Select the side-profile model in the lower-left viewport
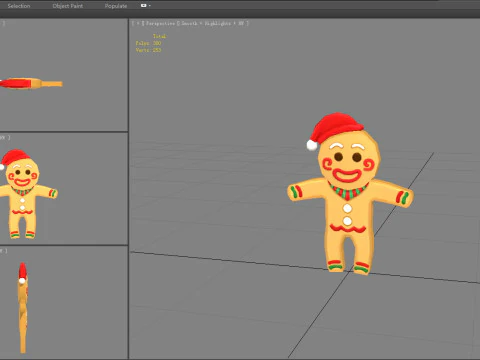This screenshot has width=480, height=360. click(x=22, y=308)
